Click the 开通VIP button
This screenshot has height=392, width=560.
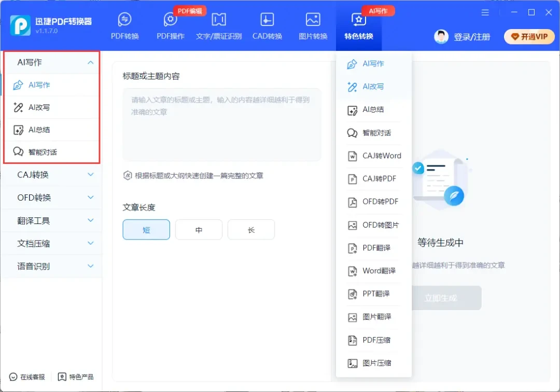pyautogui.click(x=529, y=36)
